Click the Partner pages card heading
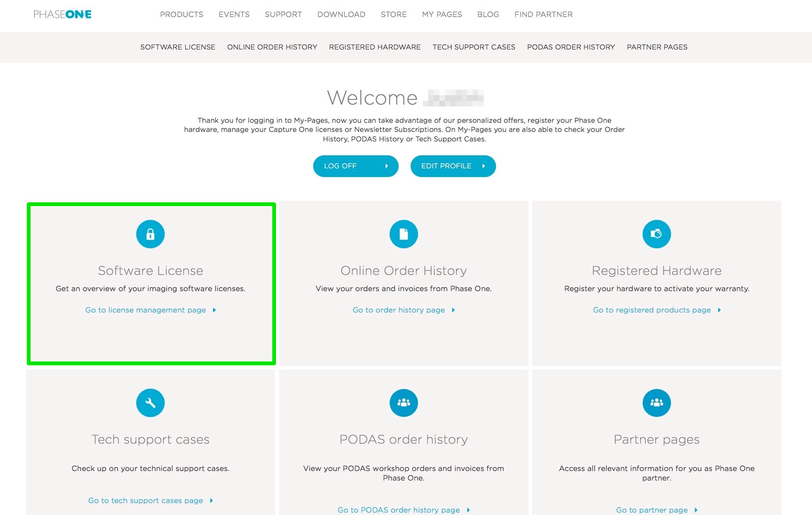The width and height of the screenshot is (812, 515). pyautogui.click(x=657, y=440)
